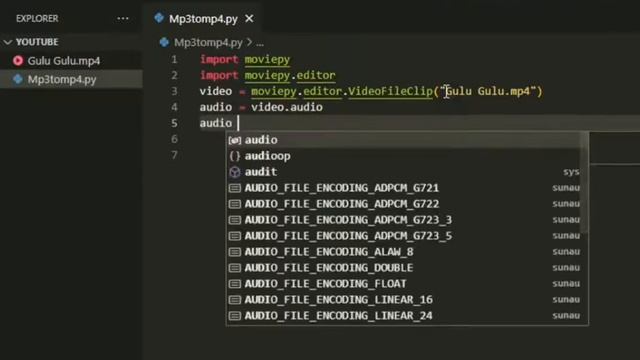Click the EXPLORER panel title
The image size is (640, 360).
(x=37, y=19)
